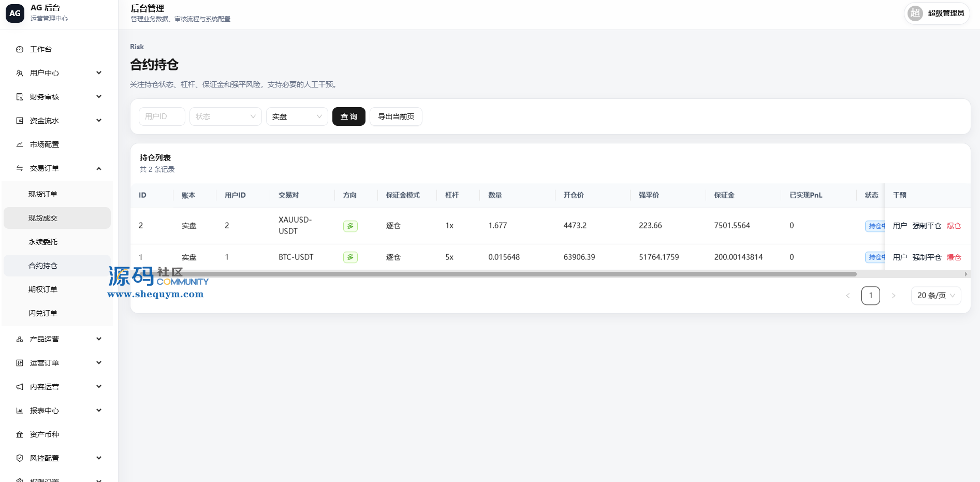980x482 pixels.
Task: Click the 超级管理员 account button
Action: 937,13
